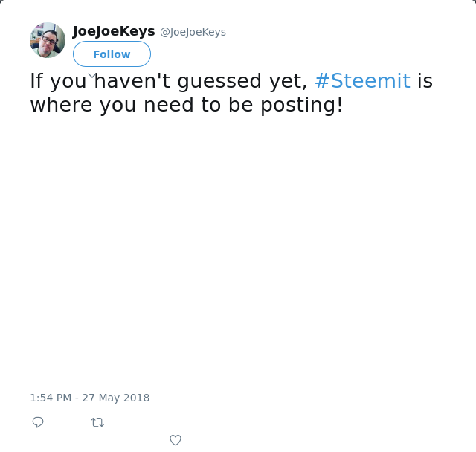
Task: Open the @JoeJoeKeys handle link
Action: click(193, 32)
